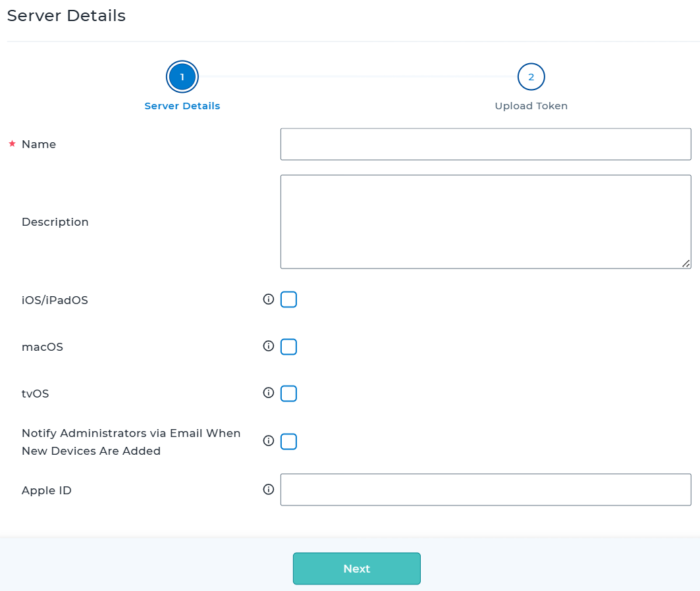Select the Server Details step label

point(182,106)
